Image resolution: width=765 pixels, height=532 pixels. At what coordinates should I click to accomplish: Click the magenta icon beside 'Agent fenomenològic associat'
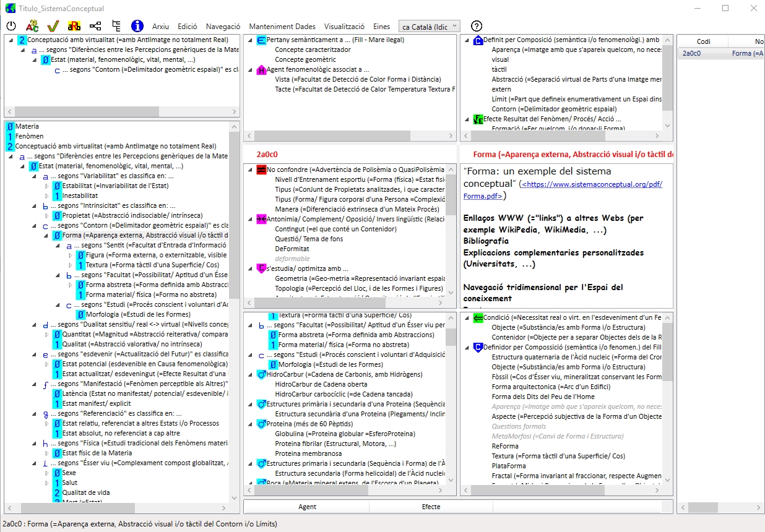point(261,70)
